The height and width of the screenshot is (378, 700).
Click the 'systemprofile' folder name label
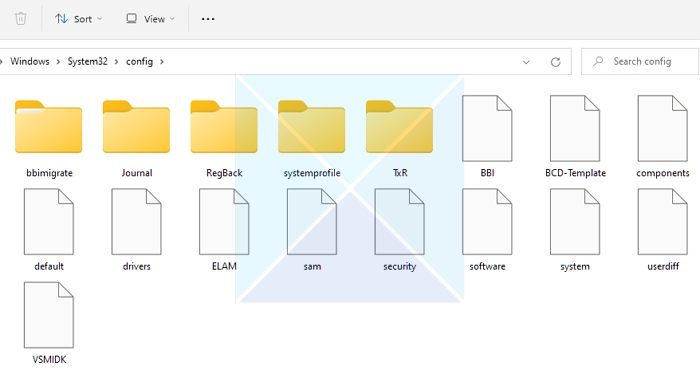312,173
